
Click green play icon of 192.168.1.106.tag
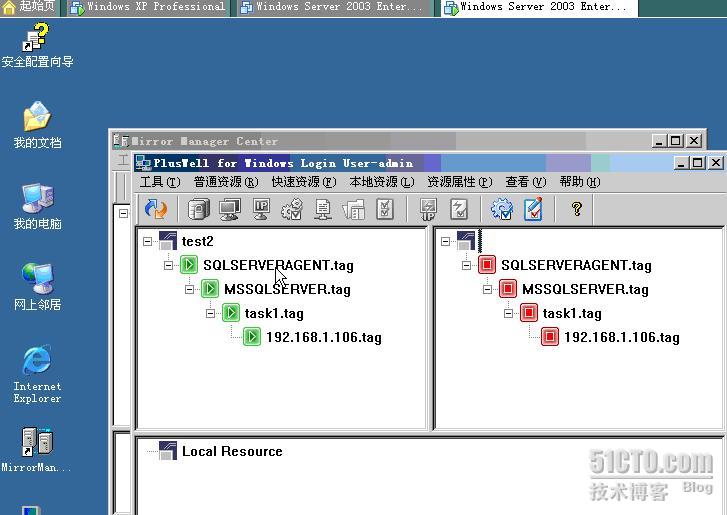(x=252, y=337)
